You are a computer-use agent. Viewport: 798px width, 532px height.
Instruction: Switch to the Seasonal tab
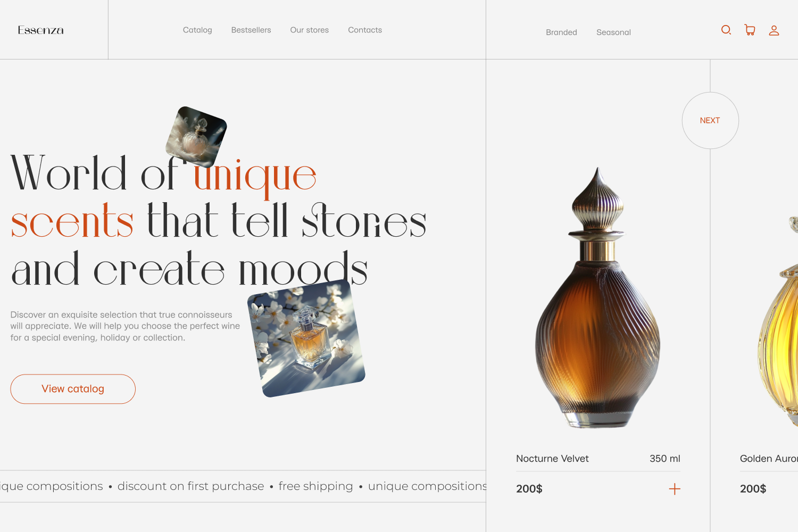coord(613,32)
